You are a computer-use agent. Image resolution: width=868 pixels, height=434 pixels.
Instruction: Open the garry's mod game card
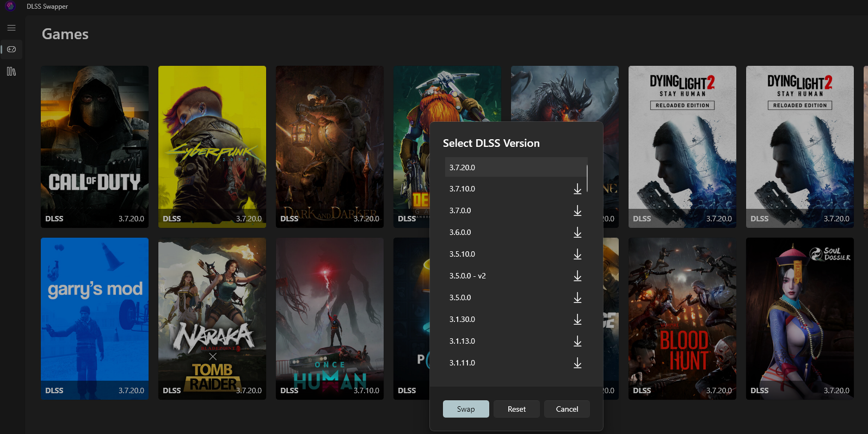95,319
